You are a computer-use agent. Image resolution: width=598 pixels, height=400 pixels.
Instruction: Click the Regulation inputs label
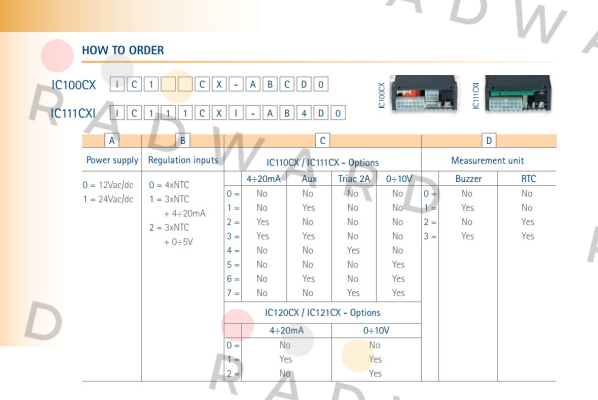pos(183,160)
